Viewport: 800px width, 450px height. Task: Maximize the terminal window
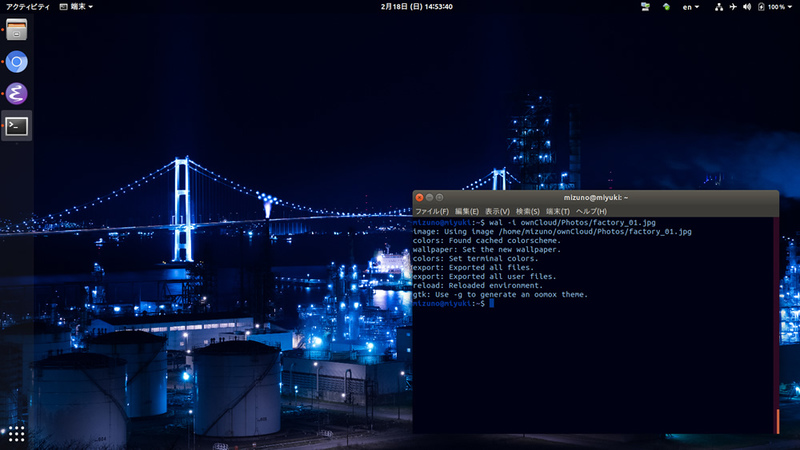coord(439,197)
